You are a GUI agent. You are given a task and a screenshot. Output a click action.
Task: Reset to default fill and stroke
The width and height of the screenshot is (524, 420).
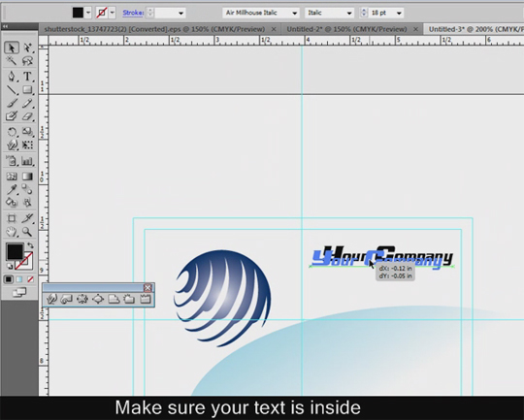point(10,267)
